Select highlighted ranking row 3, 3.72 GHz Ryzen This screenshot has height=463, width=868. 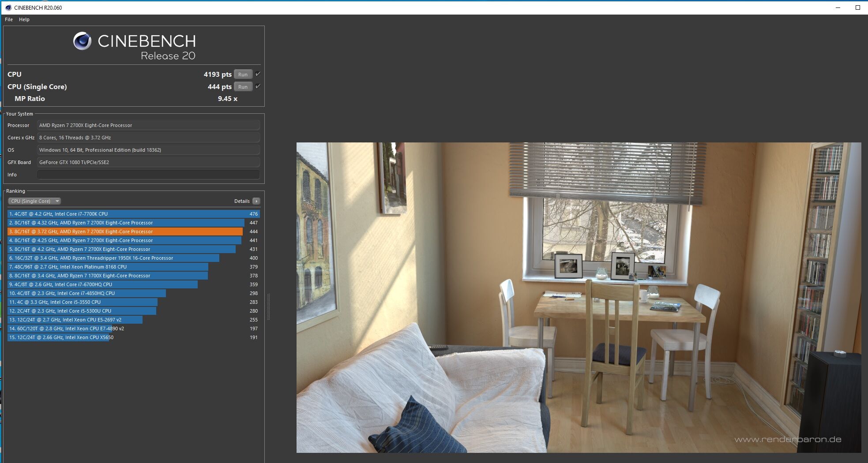tap(133, 231)
